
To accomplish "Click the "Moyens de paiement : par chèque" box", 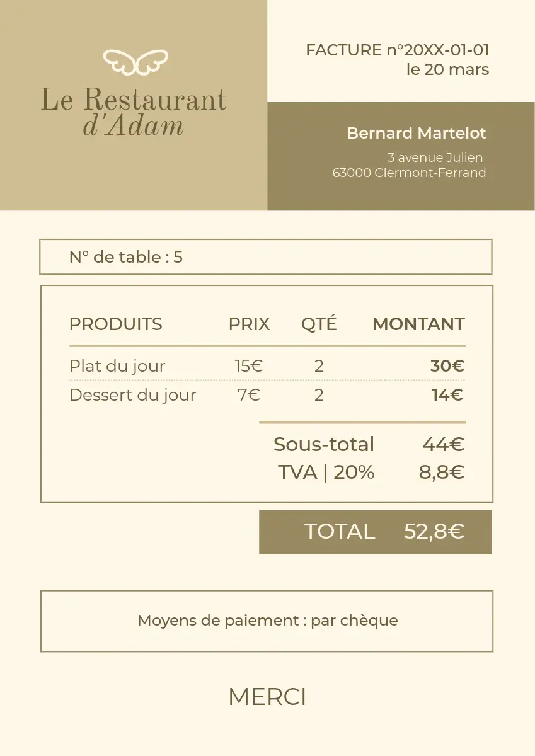I will click(x=267, y=621).
